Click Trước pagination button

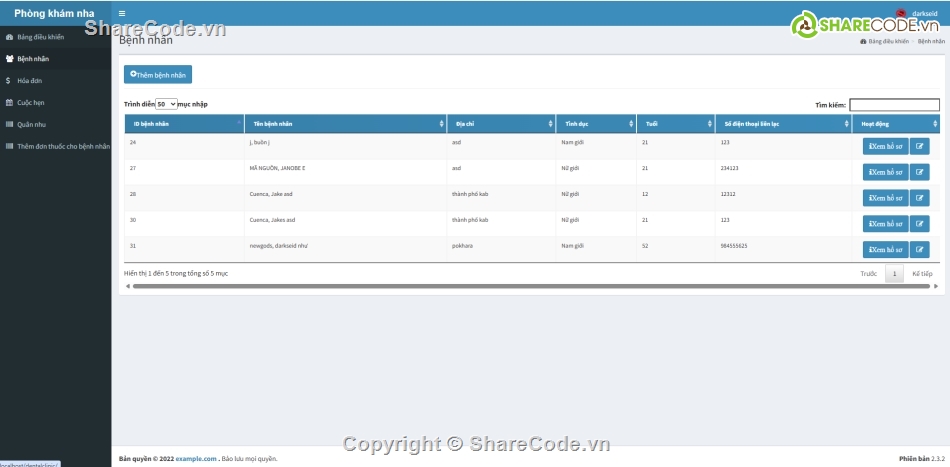click(x=869, y=274)
